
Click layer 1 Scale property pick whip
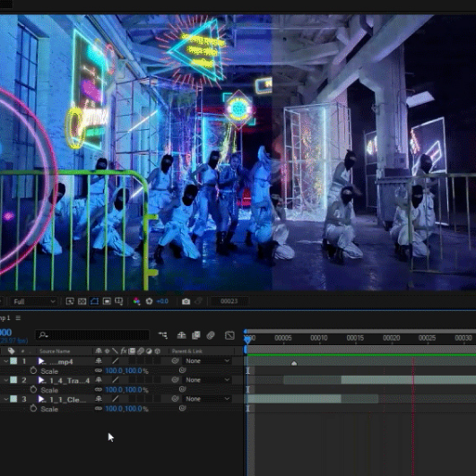click(x=182, y=370)
